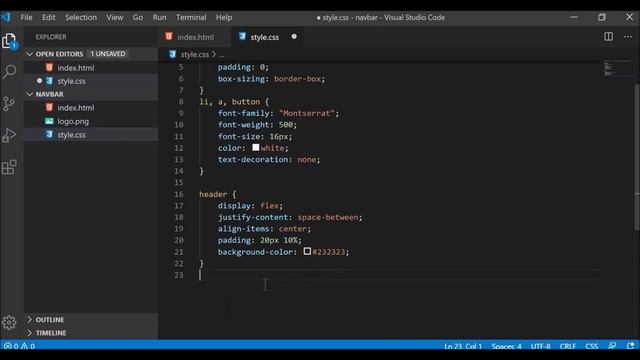
Task: Collapse the Open Editors section
Action: point(29,54)
